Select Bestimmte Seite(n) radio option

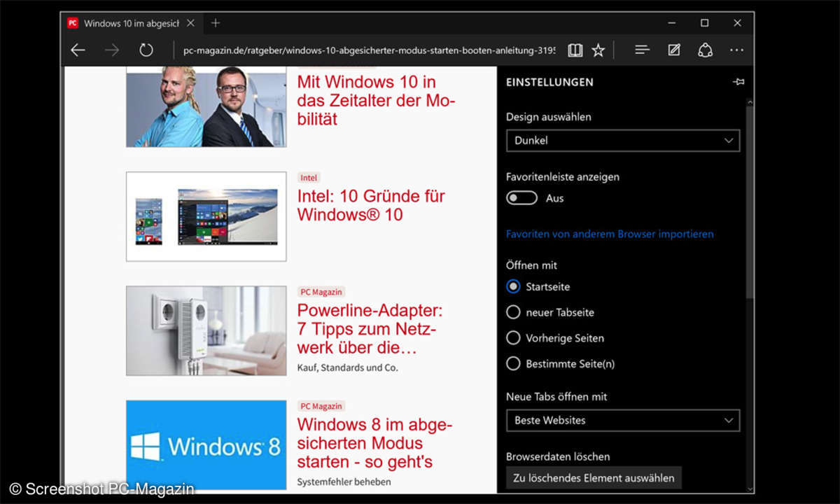point(513,364)
